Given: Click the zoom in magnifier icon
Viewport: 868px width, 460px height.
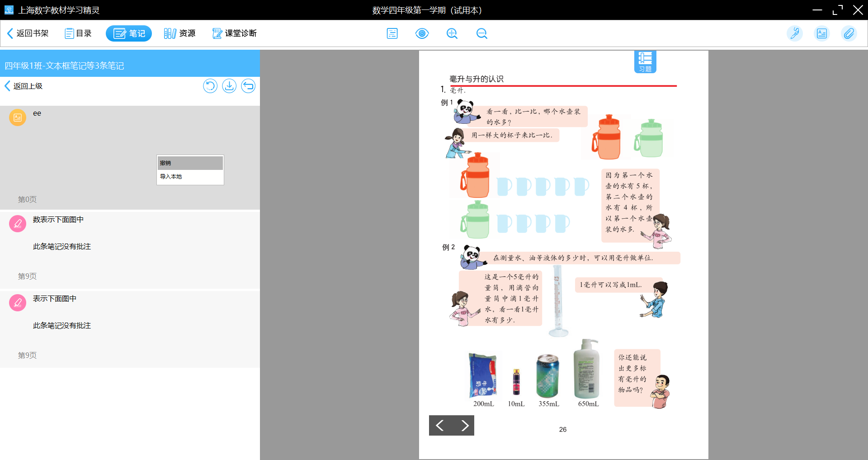Looking at the screenshot, I should tap(452, 33).
